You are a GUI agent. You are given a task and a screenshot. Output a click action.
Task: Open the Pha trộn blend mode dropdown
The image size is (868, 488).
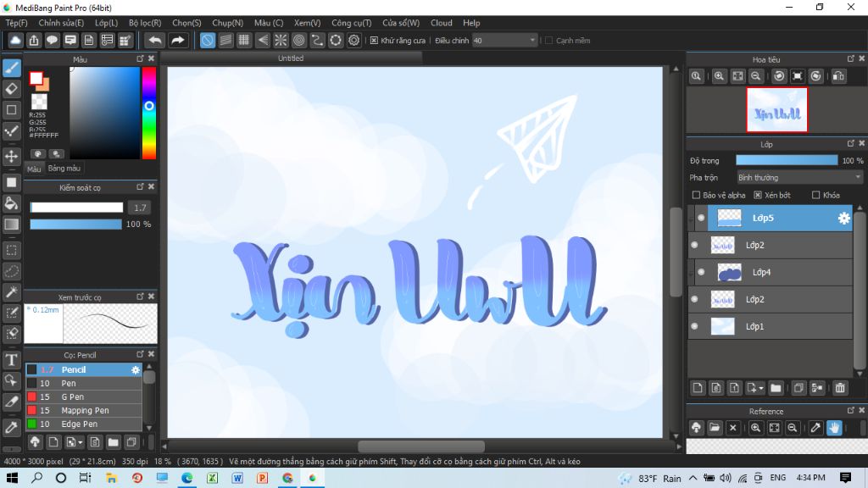pos(799,178)
